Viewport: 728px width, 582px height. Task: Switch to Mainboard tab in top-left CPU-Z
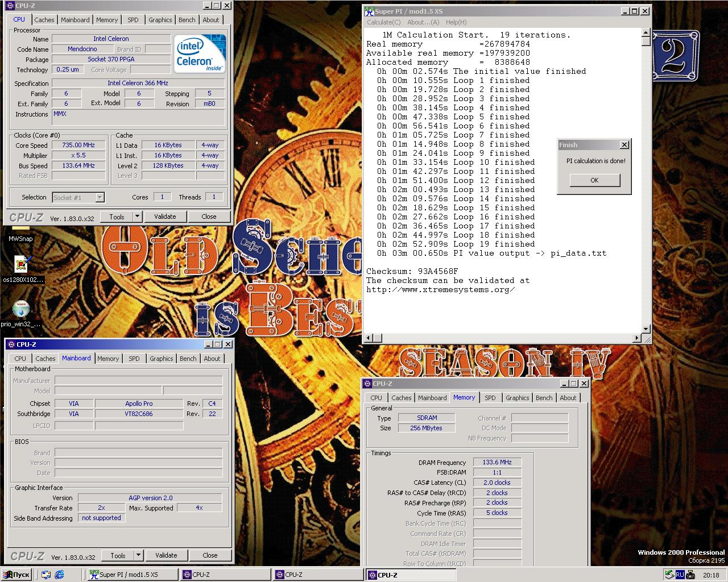tap(75, 20)
